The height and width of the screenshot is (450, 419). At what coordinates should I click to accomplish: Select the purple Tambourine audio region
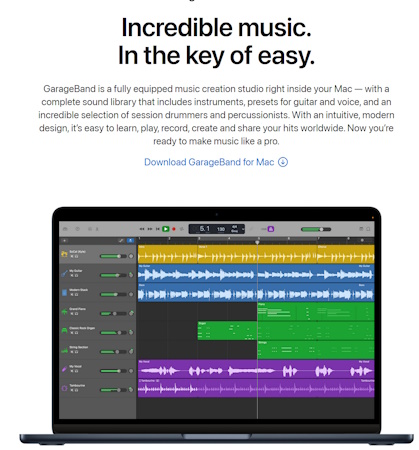[x=256, y=388]
